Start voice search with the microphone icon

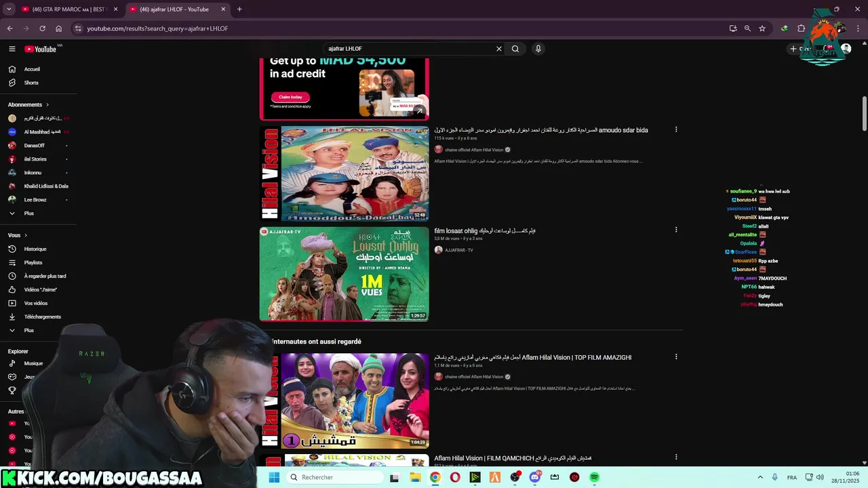[538, 49]
